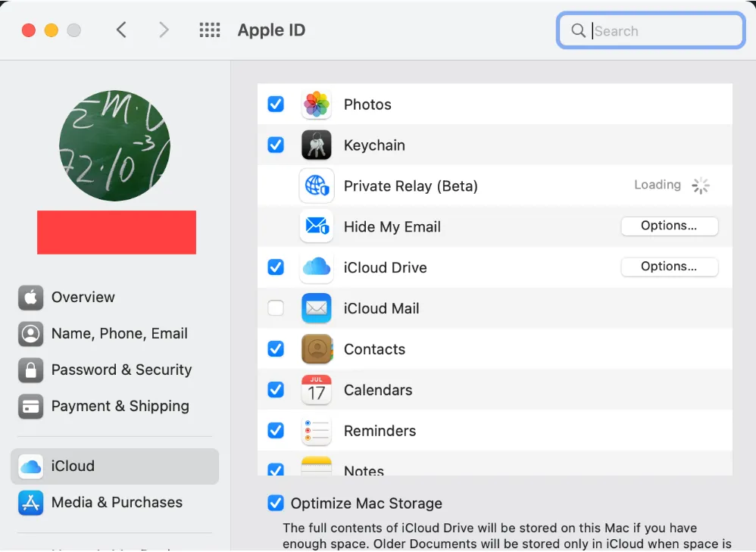The height and width of the screenshot is (552, 756).
Task: Disable the iCloud Drive checkbox
Action: coord(276,267)
